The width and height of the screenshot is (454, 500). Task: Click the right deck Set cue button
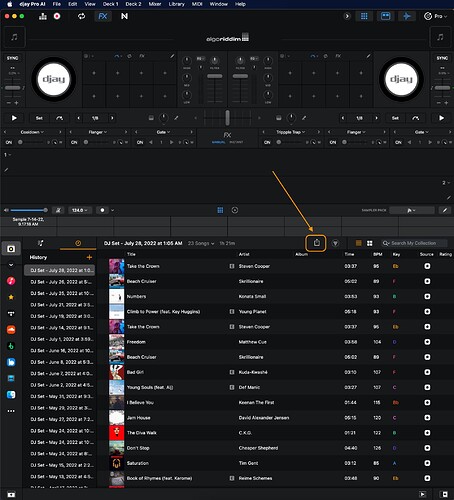(395, 118)
